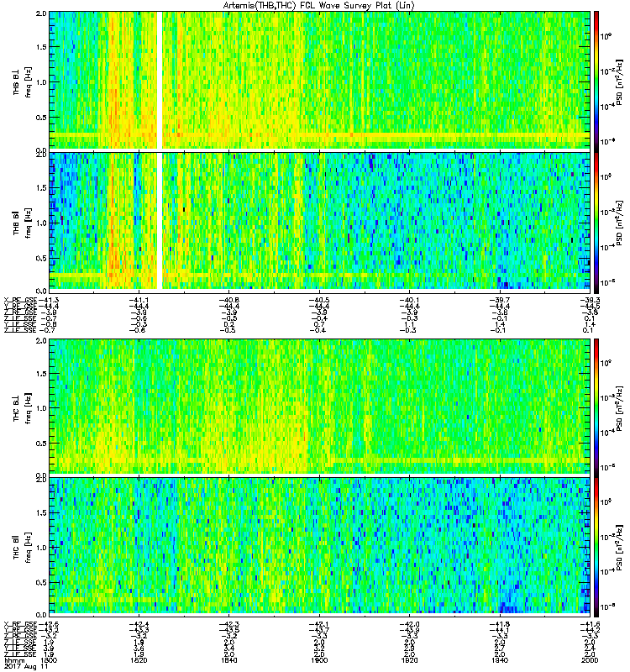Click the '1.0' frequency tick of THB B∥ panel
This screenshot has height=672, width=630.
point(41,223)
